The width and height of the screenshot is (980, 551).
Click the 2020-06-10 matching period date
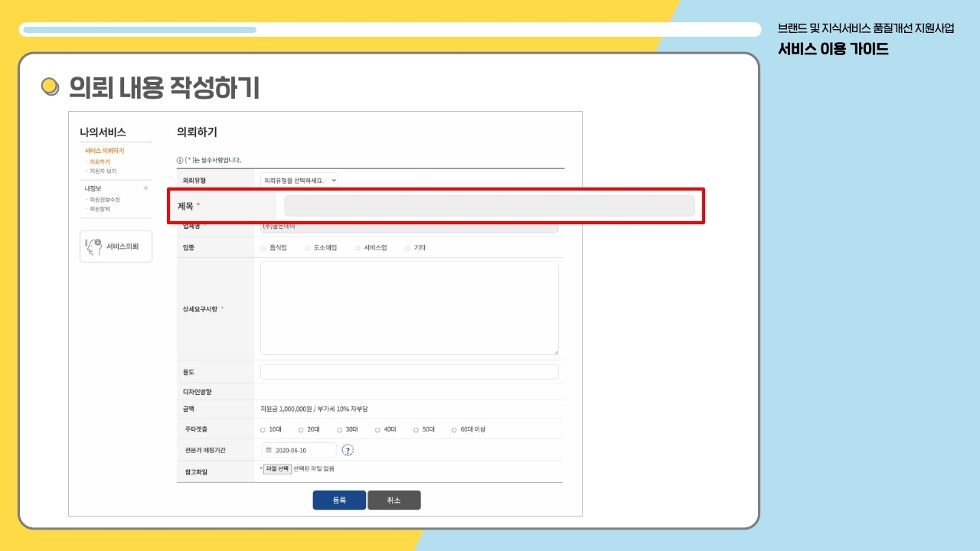291,451
